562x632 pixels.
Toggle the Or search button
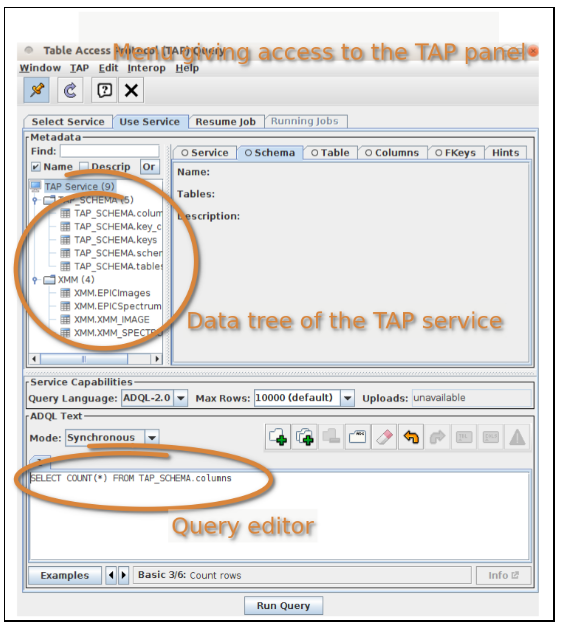[x=149, y=167]
